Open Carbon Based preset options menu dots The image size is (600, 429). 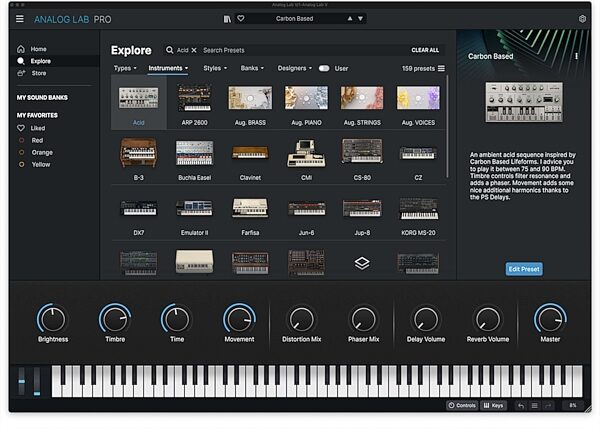coord(576,56)
